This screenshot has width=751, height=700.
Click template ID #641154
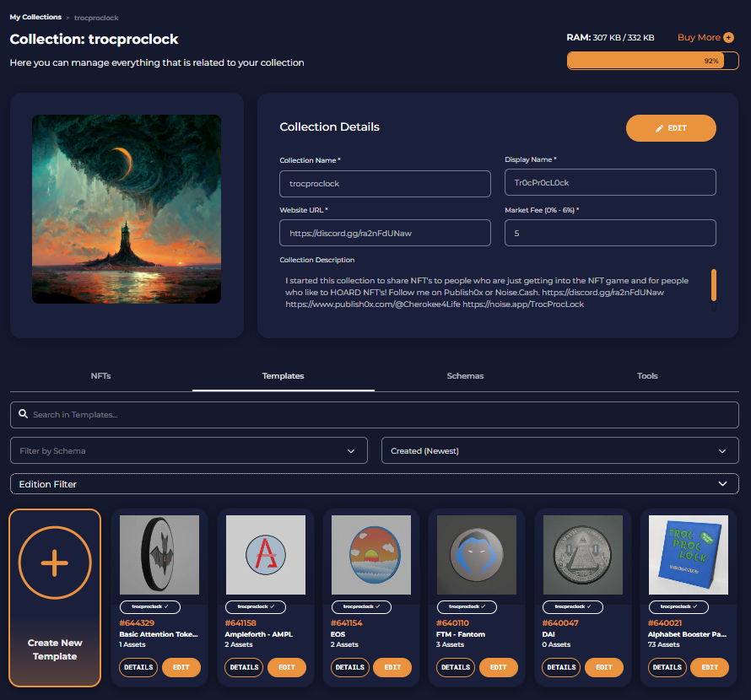tap(346, 623)
